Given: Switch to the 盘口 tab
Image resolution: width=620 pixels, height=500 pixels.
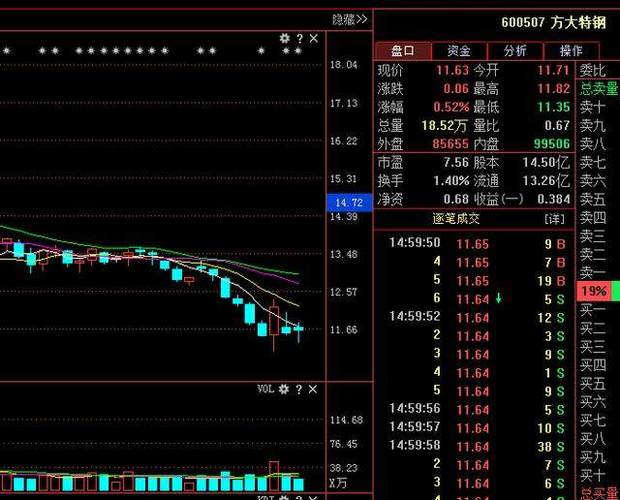Looking at the screenshot, I should pos(403,51).
